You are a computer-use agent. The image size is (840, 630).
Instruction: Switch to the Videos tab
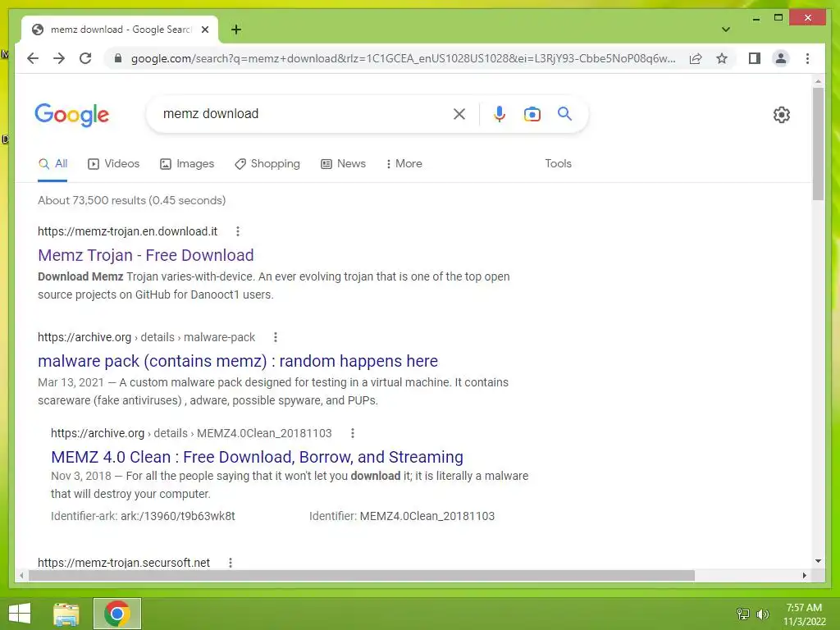[x=113, y=164]
